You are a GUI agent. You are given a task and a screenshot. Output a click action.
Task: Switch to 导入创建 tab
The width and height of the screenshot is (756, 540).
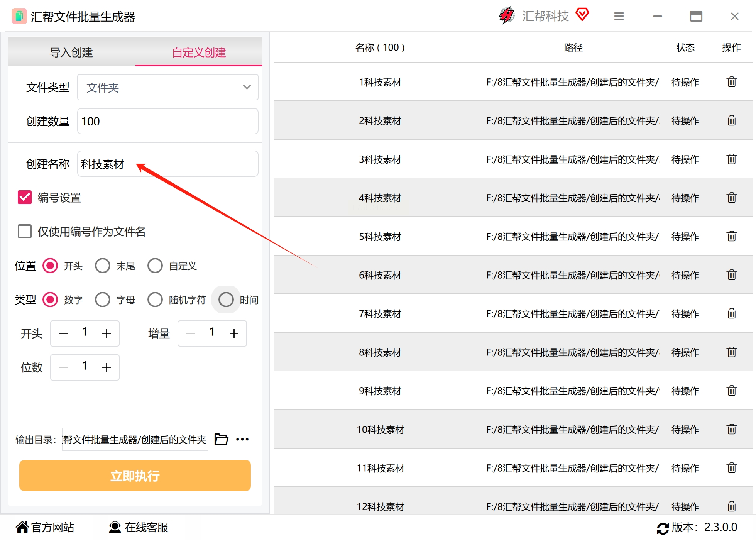coord(71,52)
